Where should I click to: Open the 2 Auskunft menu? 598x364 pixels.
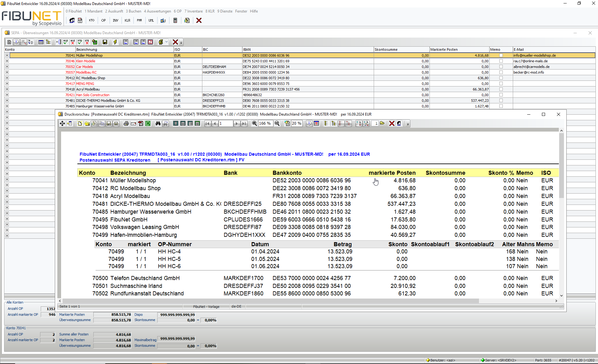click(114, 11)
